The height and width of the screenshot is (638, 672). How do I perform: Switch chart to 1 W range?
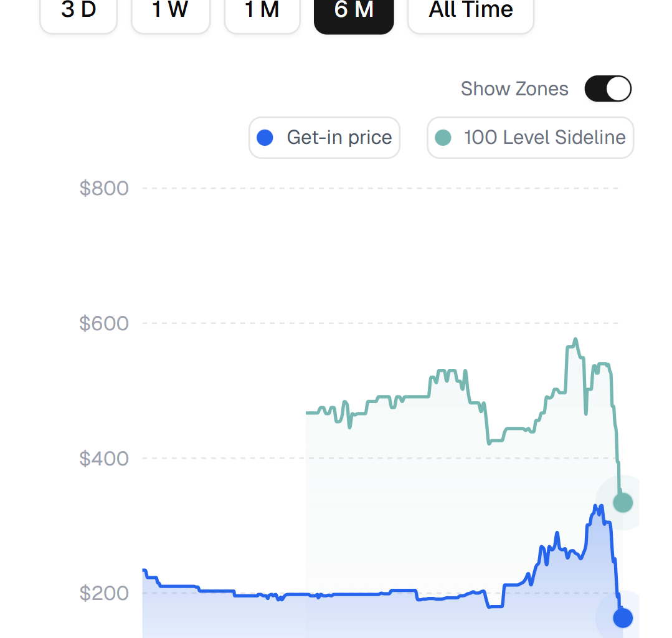point(170,11)
